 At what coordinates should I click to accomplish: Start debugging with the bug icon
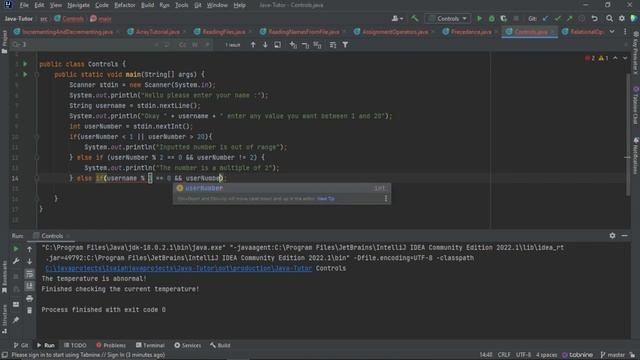(491, 18)
